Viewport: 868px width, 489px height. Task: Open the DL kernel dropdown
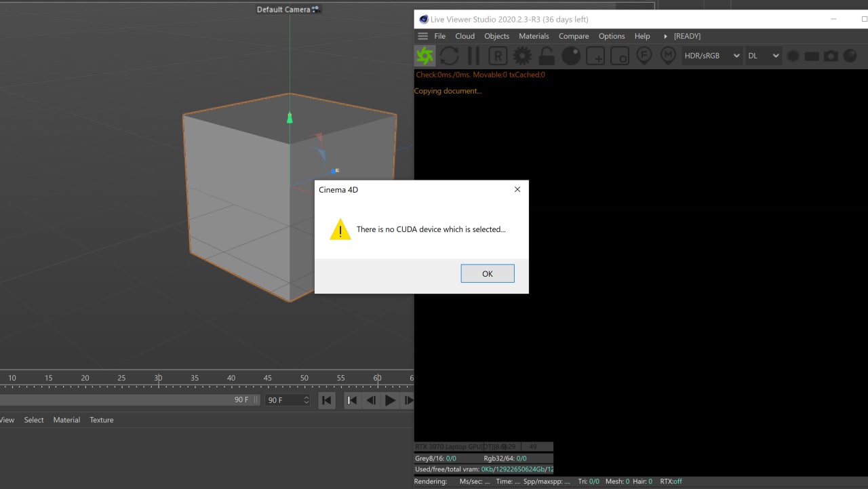tap(764, 56)
